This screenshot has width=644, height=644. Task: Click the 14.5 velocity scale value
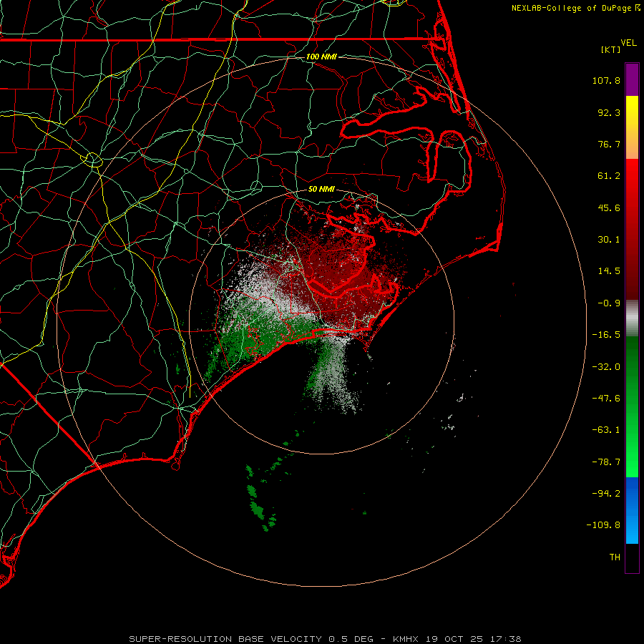(x=609, y=271)
